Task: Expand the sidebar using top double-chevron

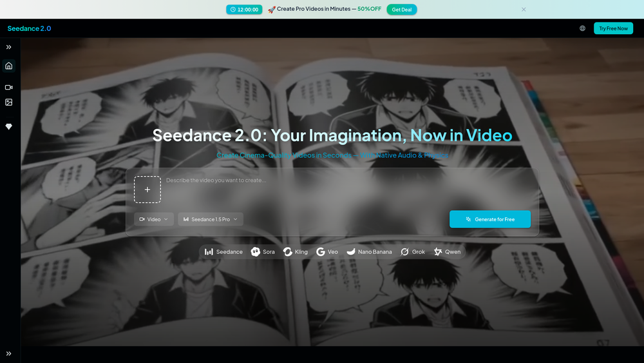Action: [8, 47]
